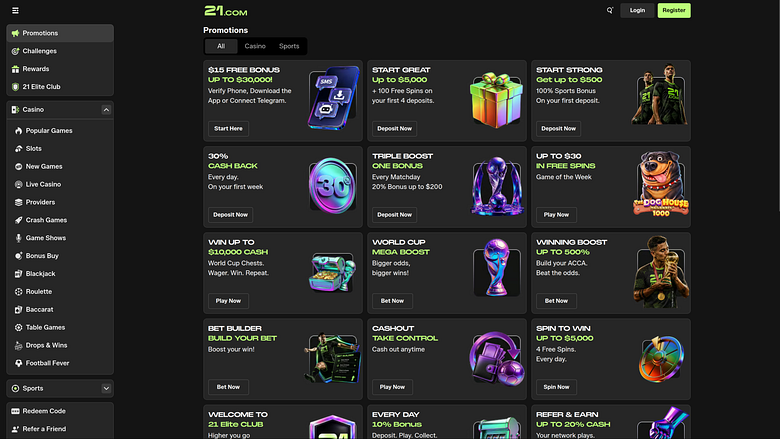Click the Login button

[x=637, y=10]
